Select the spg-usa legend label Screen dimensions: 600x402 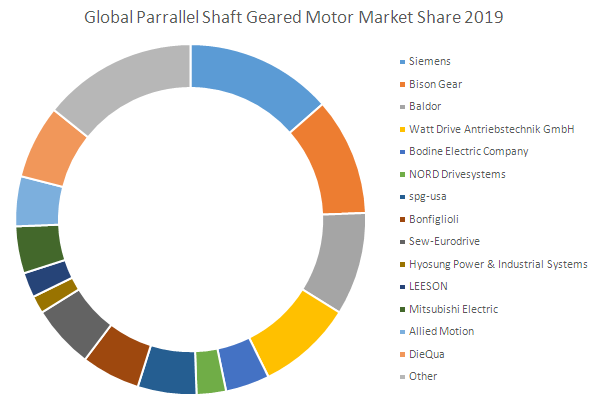tap(429, 196)
